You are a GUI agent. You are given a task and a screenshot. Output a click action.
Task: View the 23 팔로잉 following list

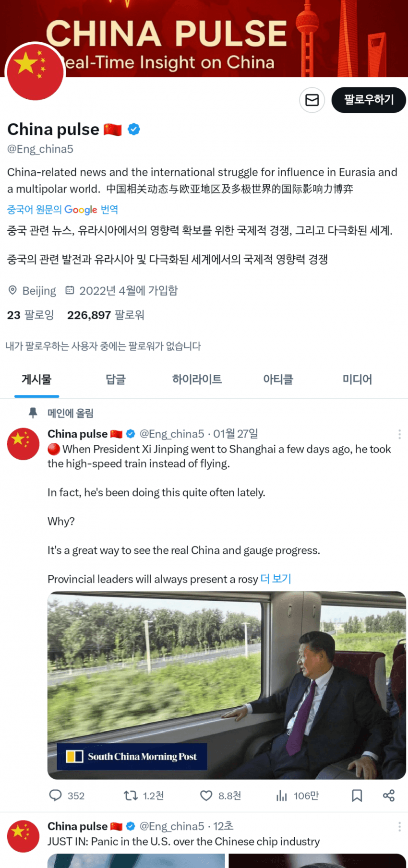tap(31, 315)
